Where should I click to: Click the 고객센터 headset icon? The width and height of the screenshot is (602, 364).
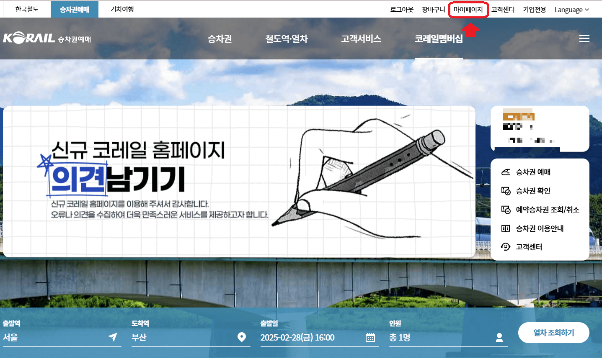506,247
